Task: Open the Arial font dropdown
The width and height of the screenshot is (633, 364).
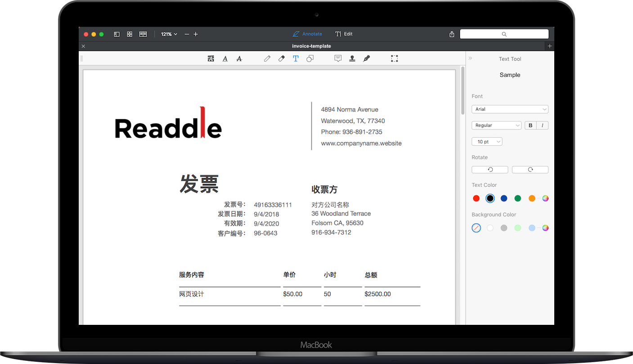Action: coord(510,109)
